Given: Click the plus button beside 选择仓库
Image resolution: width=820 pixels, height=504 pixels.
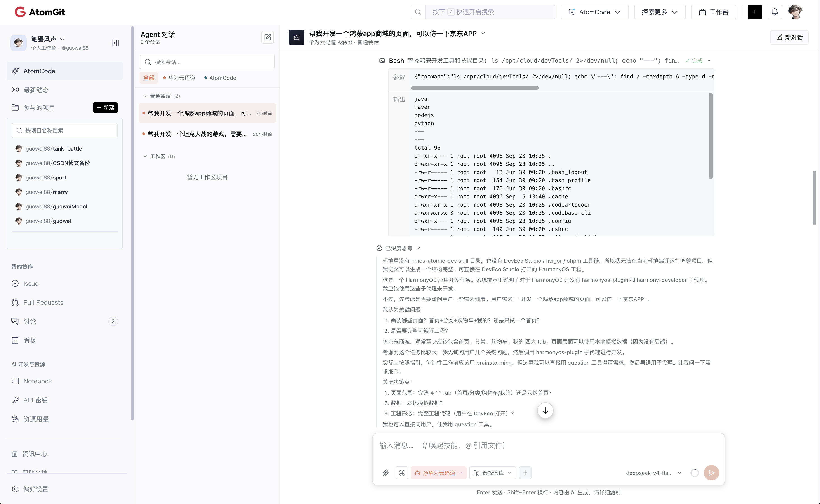Looking at the screenshot, I should tap(525, 473).
